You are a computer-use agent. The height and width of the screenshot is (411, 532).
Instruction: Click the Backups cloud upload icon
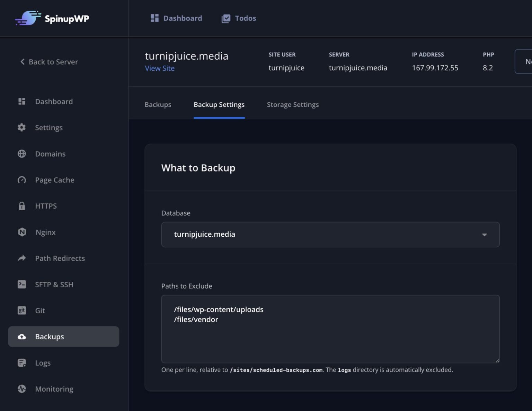click(22, 336)
